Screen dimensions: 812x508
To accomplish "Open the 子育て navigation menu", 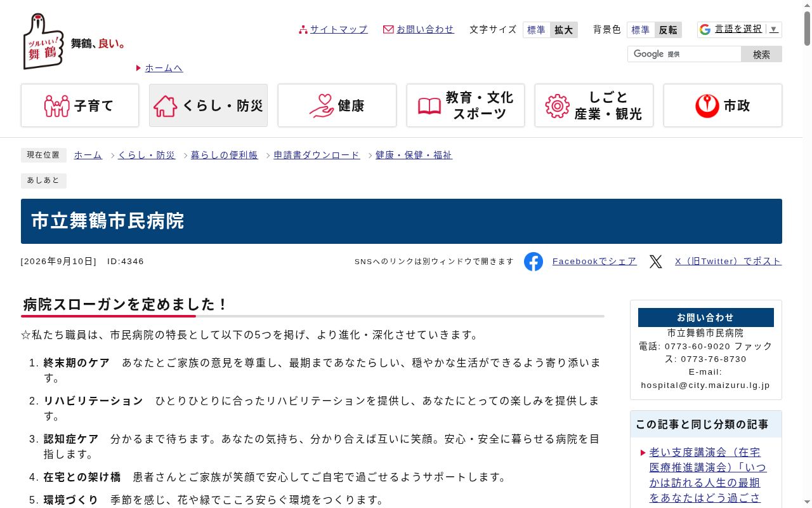I will pos(80,105).
